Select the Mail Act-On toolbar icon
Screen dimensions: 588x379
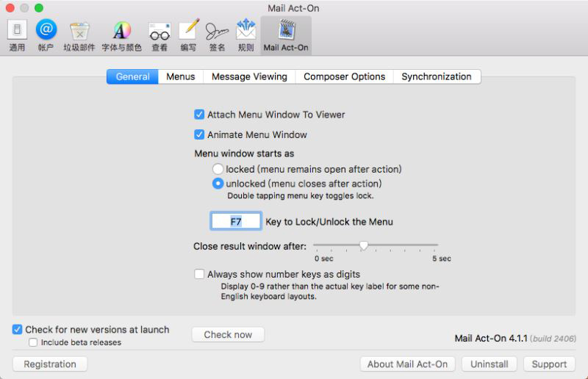point(286,35)
